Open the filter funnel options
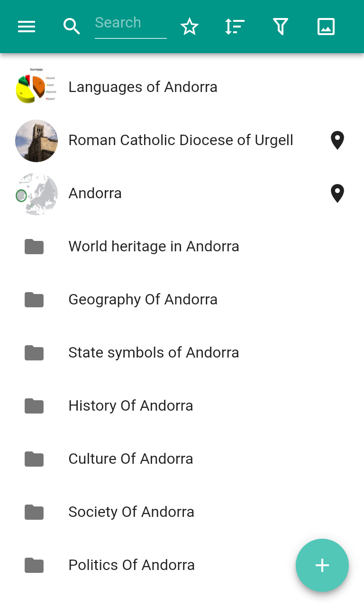 [x=281, y=27]
